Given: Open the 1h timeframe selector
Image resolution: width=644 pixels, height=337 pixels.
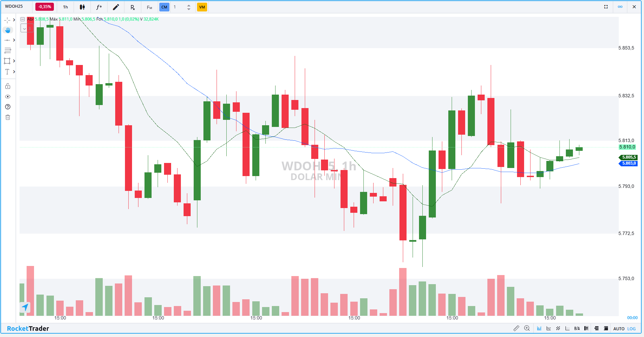Looking at the screenshot, I should pos(65,7).
